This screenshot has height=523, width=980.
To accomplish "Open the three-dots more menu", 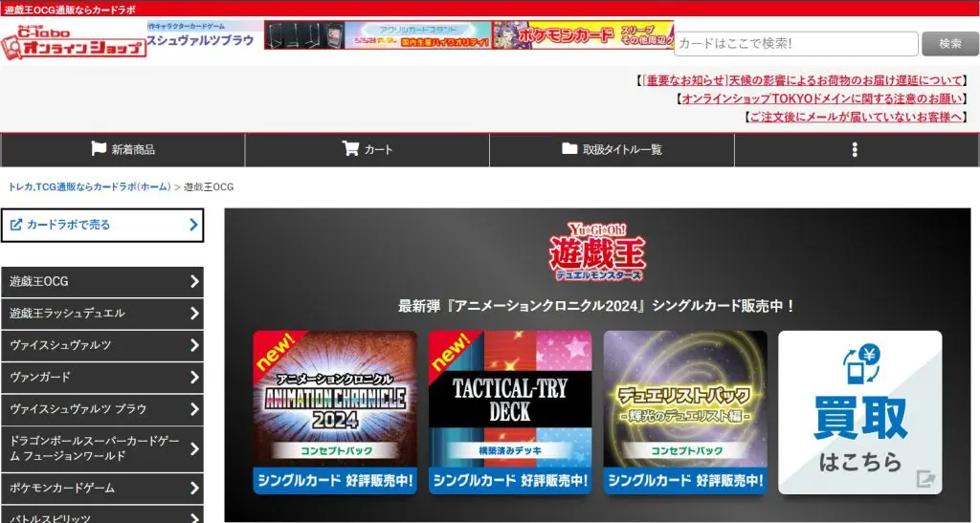I will (855, 149).
